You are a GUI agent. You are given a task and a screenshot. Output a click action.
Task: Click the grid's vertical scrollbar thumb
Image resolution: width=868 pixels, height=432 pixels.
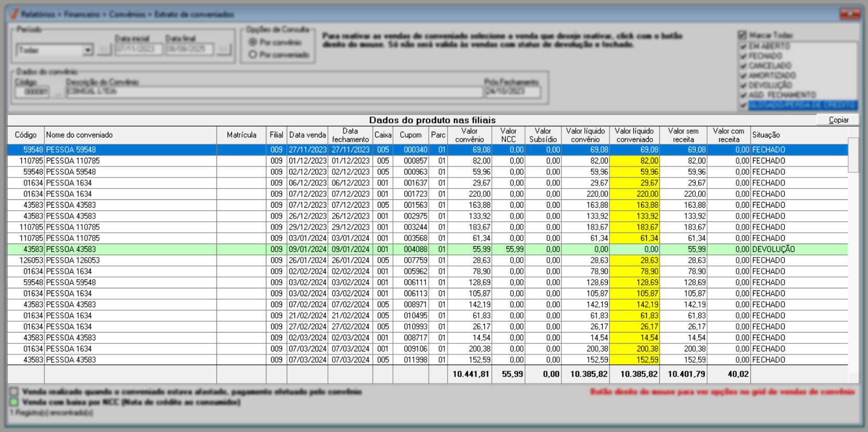tap(853, 155)
